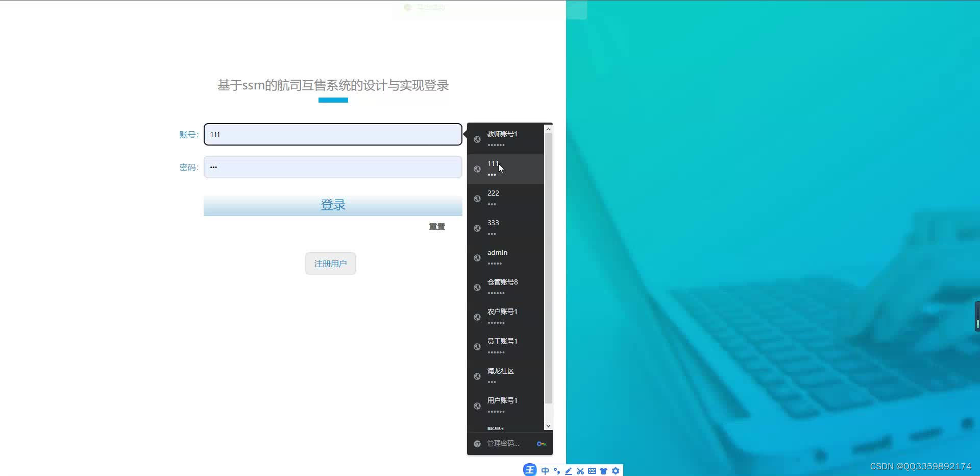This screenshot has height=476, width=980.
Task: Click the globe icon for 农户账号1 entry
Action: 477,317
